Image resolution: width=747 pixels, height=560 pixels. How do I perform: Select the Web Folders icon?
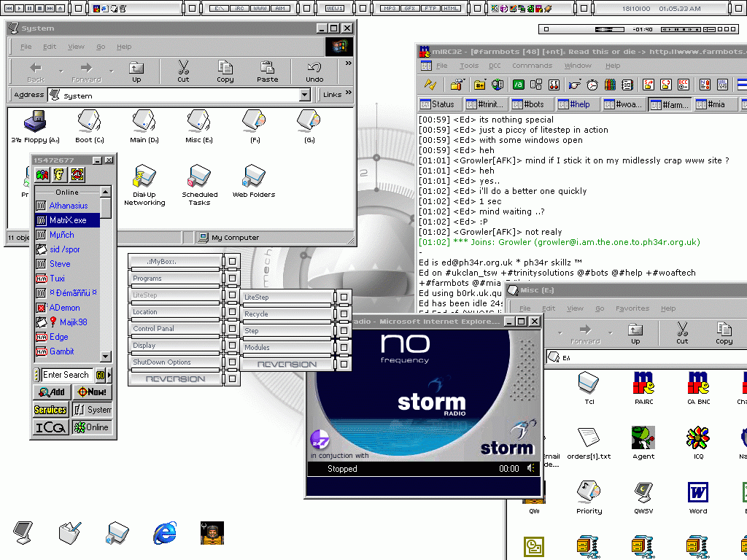254,181
